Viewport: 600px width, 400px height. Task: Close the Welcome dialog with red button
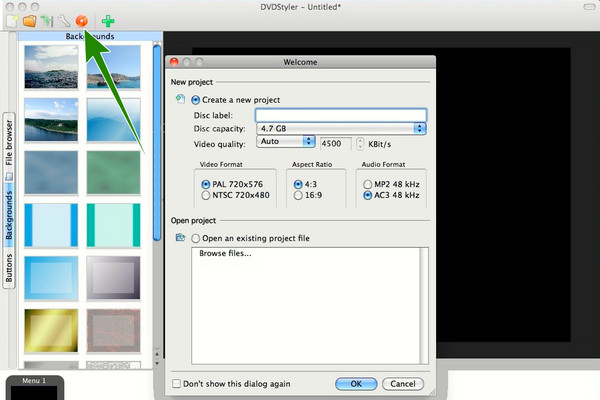pos(174,62)
